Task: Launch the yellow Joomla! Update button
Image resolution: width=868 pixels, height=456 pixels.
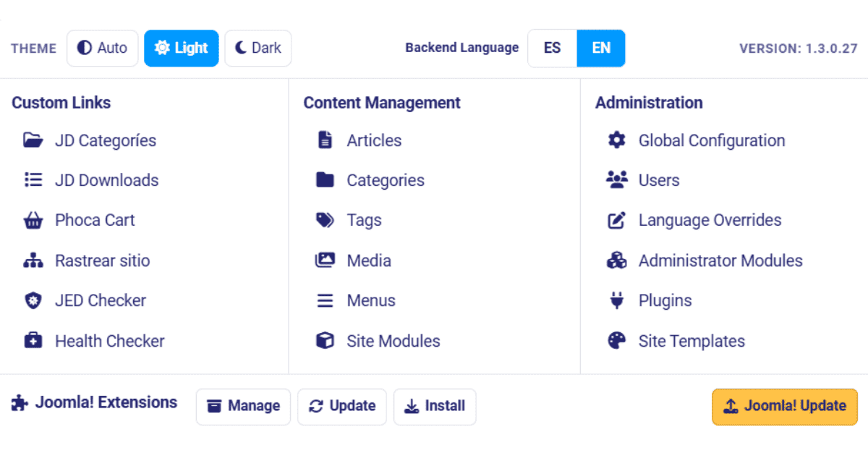Action: click(x=785, y=406)
